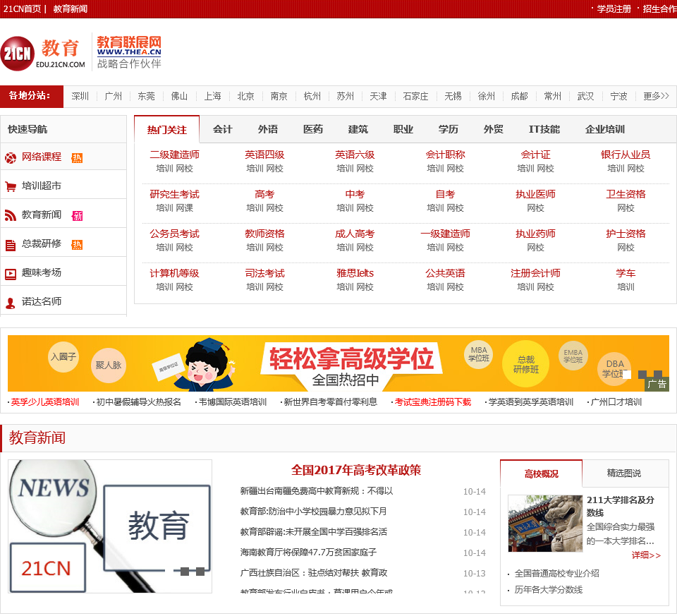677x616 pixels.
Task: Open 雅思Ielts link
Action: 355,273
